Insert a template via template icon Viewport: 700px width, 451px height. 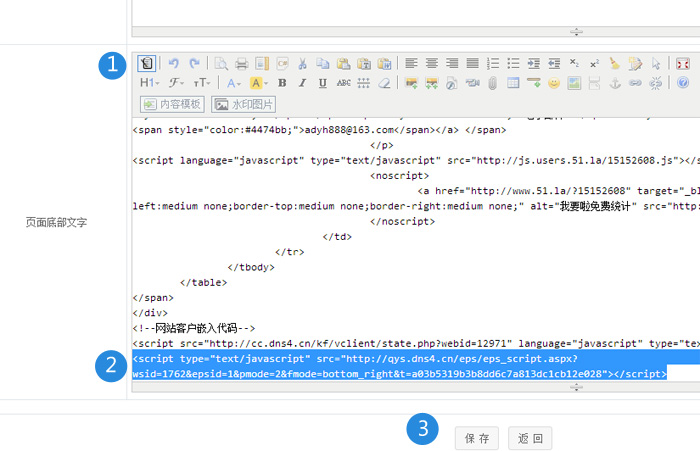(262, 63)
